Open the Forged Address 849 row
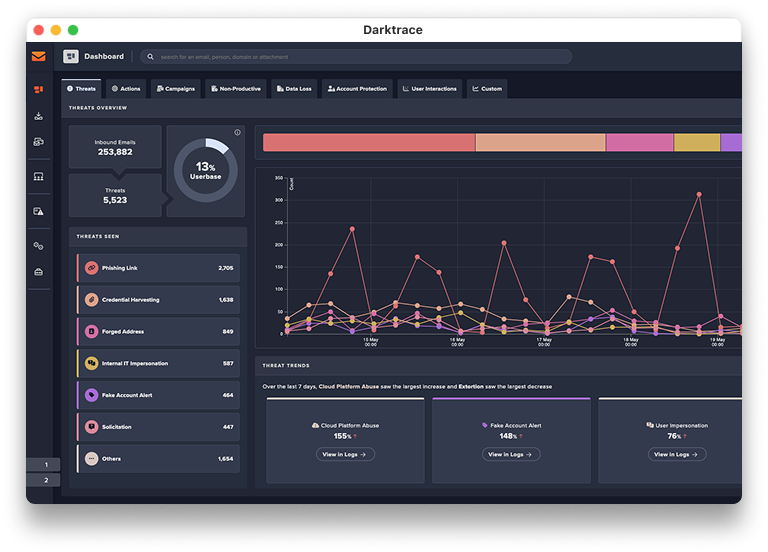This screenshot has width=768, height=552. [158, 332]
